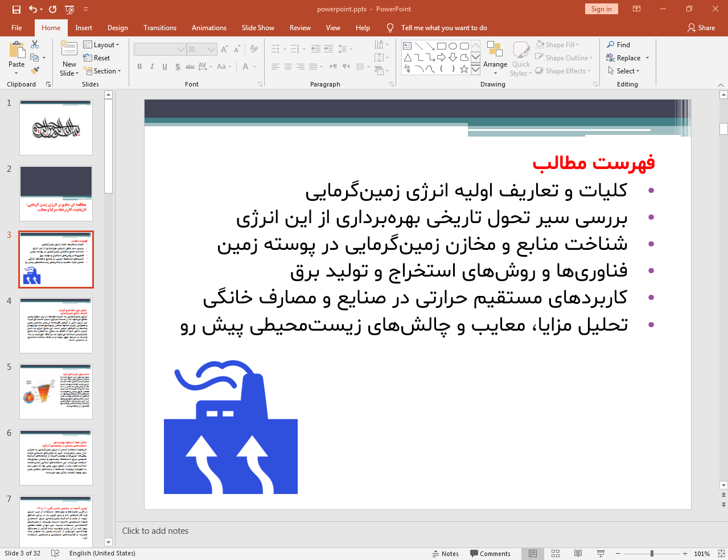Viewport: 728px width, 560px height.
Task: Toggle Notes pane in status bar
Action: (446, 553)
